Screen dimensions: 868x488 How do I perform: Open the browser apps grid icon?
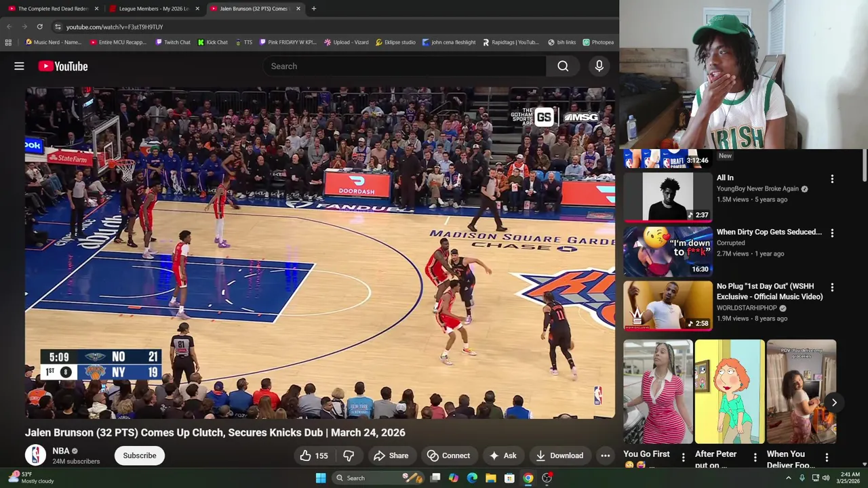[8, 42]
